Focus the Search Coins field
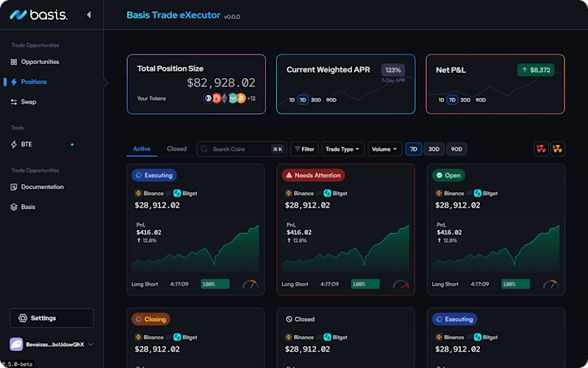 pyautogui.click(x=242, y=149)
